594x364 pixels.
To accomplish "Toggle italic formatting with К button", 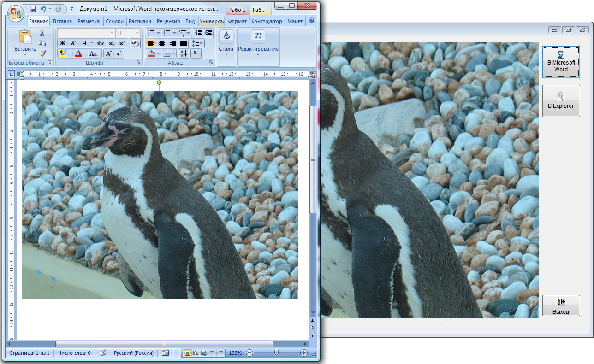I will click(x=73, y=43).
